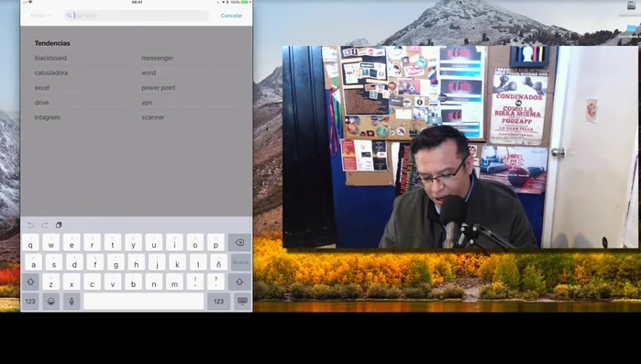Tap the f key
The image size is (641, 364).
[95, 262]
